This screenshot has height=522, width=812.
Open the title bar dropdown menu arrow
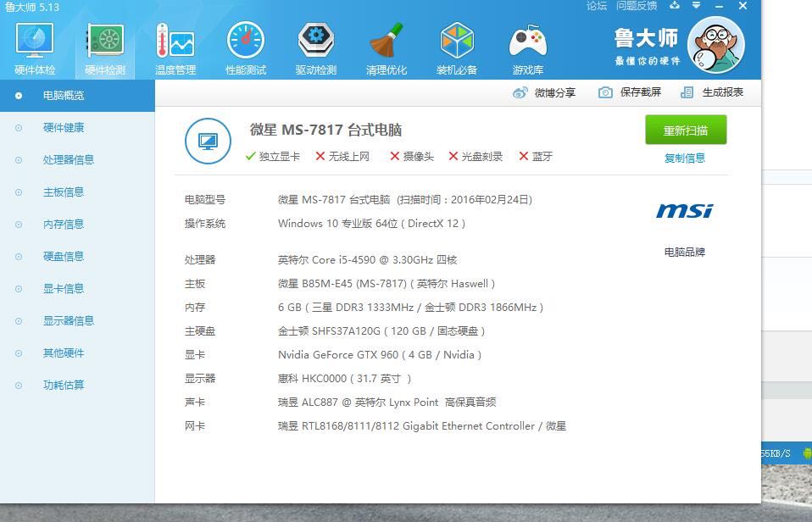[x=697, y=5]
